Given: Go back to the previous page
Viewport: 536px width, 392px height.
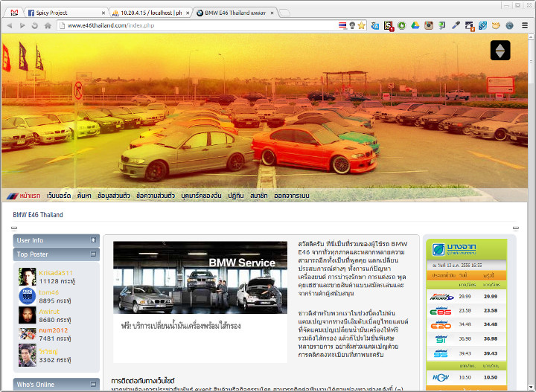Looking at the screenshot, I should [10, 25].
